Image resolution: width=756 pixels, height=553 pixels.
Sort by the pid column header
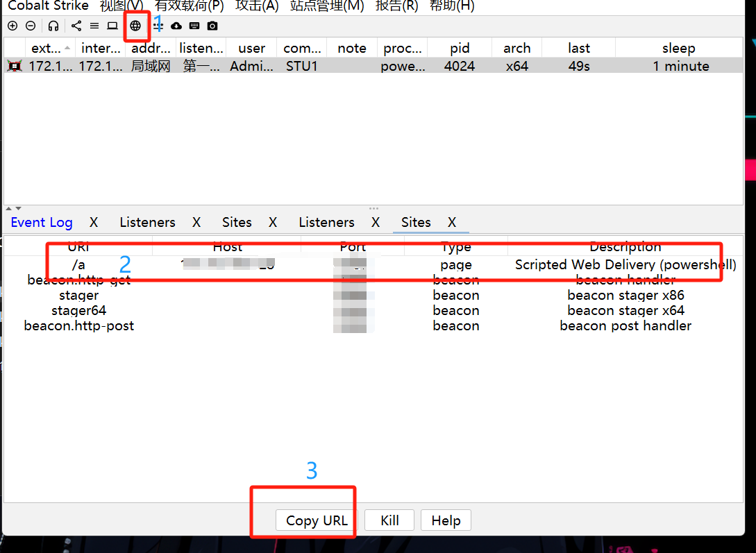tap(460, 48)
